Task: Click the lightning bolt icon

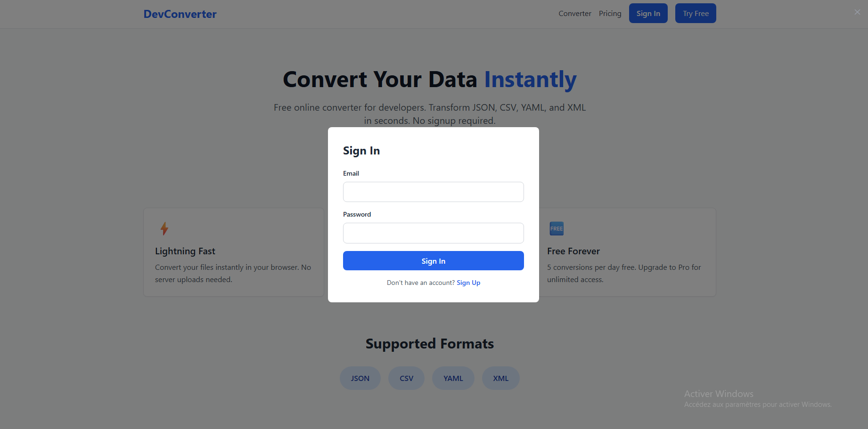Action: [164, 228]
